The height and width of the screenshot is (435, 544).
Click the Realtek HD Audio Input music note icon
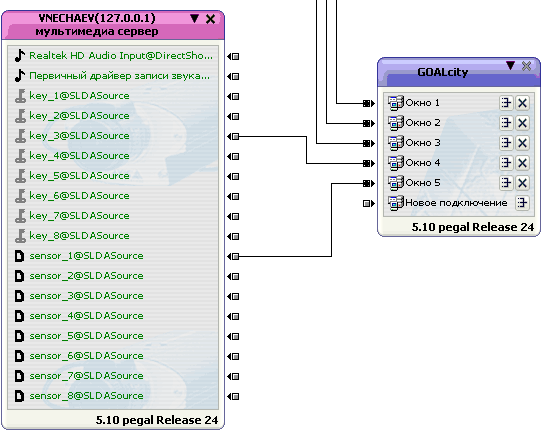pyautogui.click(x=20, y=56)
